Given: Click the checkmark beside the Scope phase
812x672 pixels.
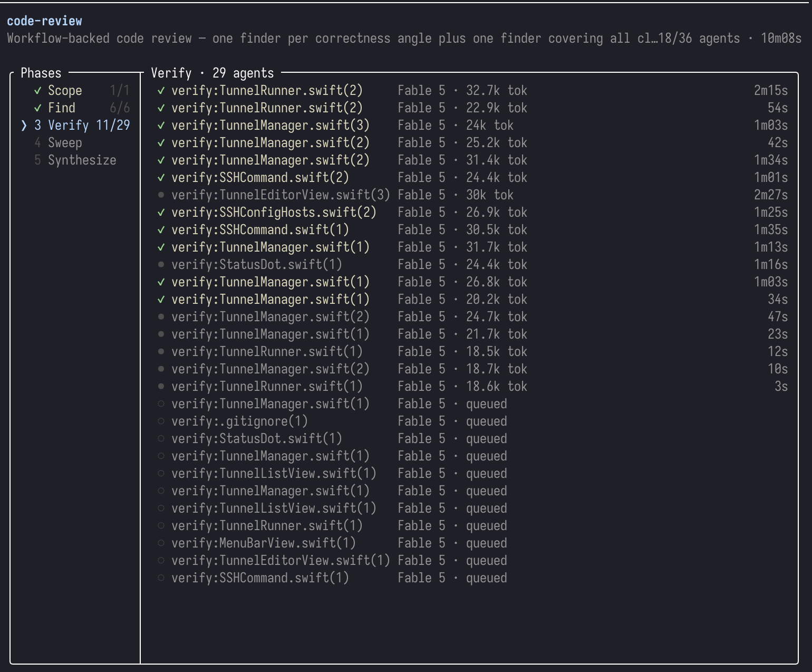Looking at the screenshot, I should tap(37, 91).
